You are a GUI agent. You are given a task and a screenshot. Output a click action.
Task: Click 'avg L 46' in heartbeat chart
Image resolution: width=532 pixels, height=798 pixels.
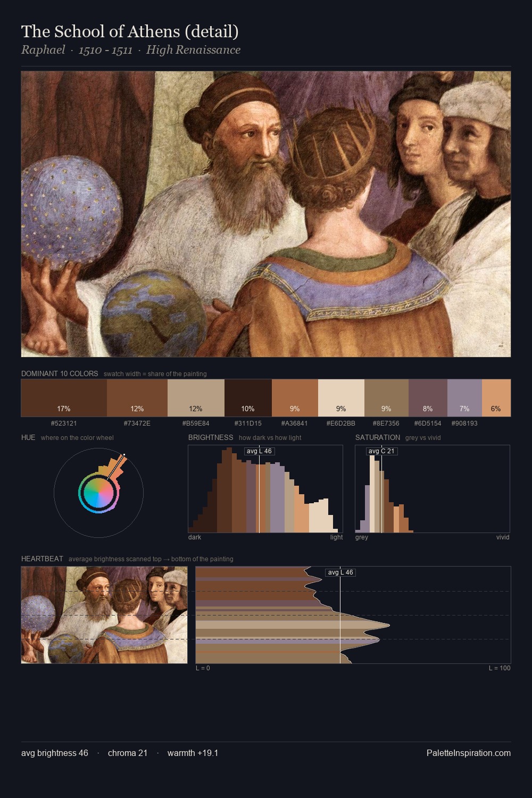point(340,572)
